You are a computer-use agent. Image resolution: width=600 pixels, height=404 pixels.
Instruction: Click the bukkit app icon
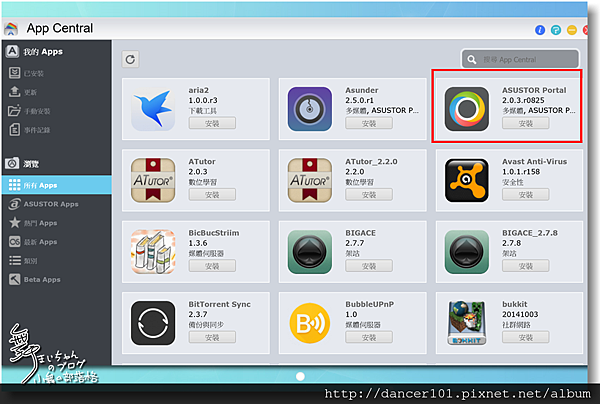pos(467,323)
